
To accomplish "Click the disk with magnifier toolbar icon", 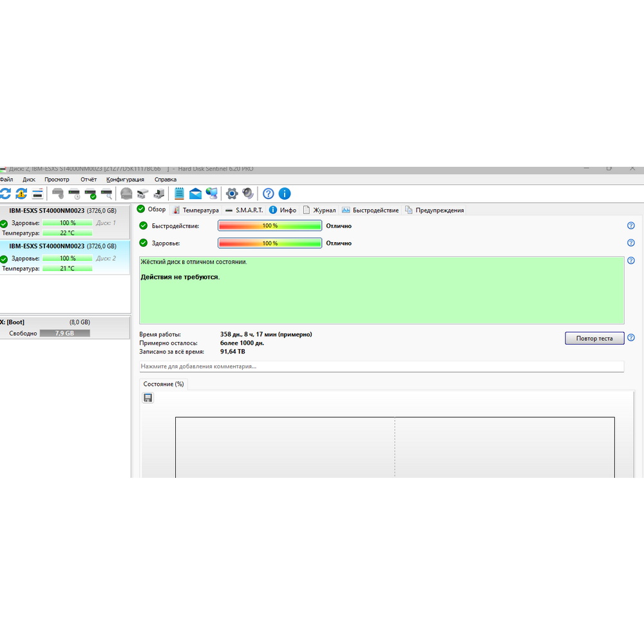I will tap(107, 194).
